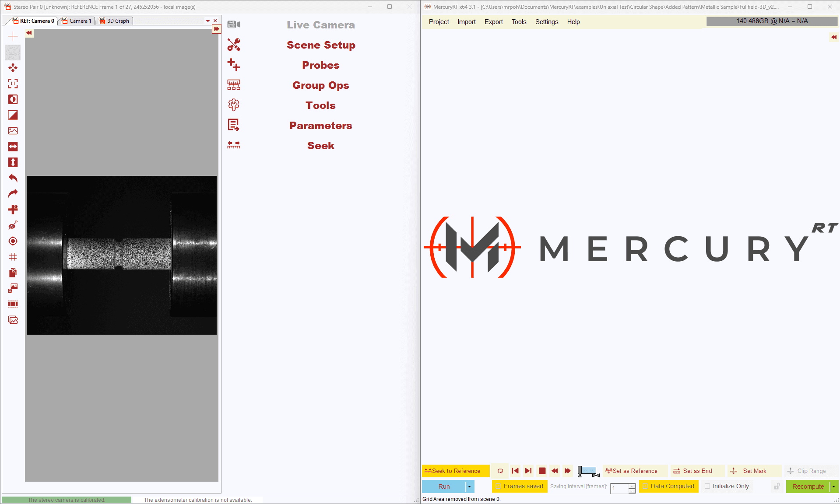The width and height of the screenshot is (840, 504).
Task: Open the Settings menu
Action: tap(547, 22)
